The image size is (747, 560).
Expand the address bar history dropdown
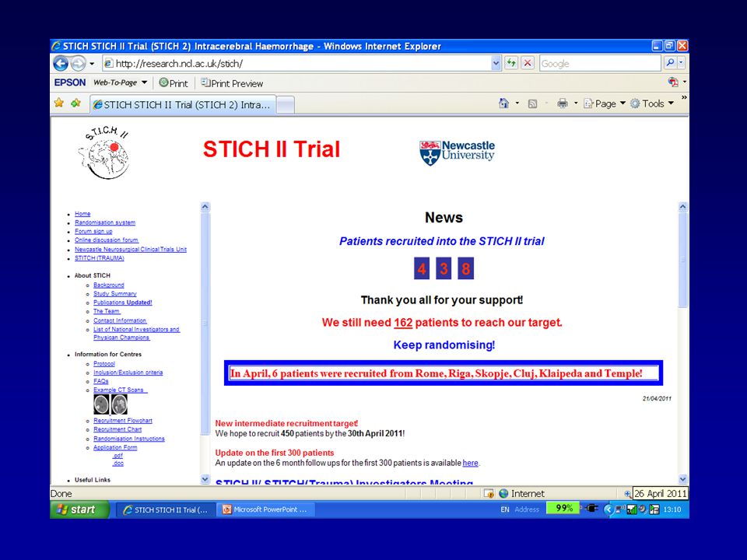click(x=496, y=63)
